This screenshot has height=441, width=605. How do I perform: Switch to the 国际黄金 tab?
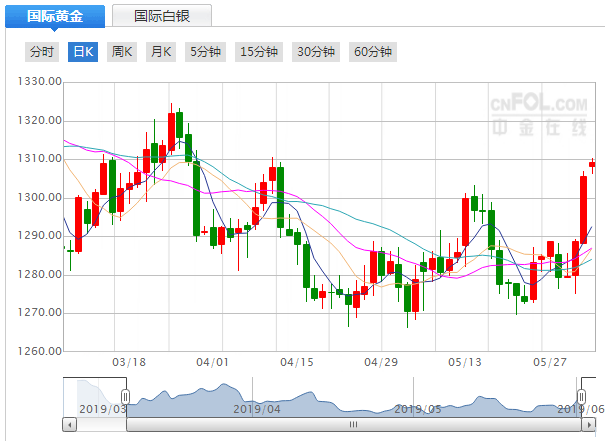pos(56,16)
